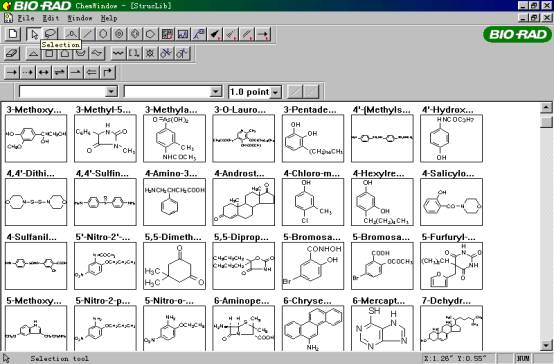Open the Help menu
Viewport: 554px width, 364px height.
[109, 18]
